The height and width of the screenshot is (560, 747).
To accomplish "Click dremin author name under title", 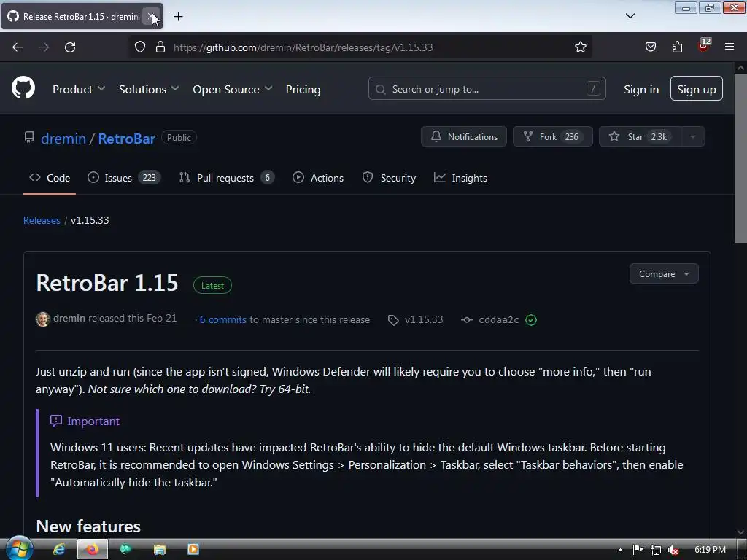I will 69,318.
